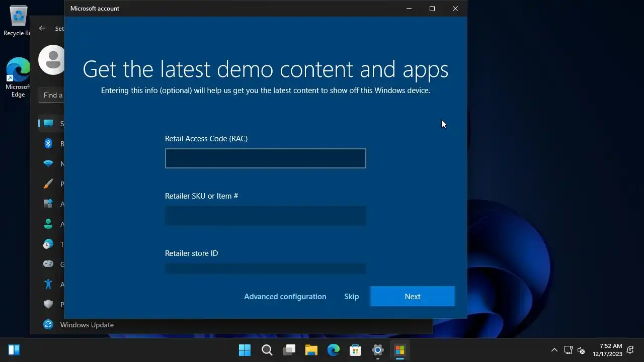Focus the Retailer SKU or Item # field
Viewport: 644px width, 362px height.
pos(265,216)
